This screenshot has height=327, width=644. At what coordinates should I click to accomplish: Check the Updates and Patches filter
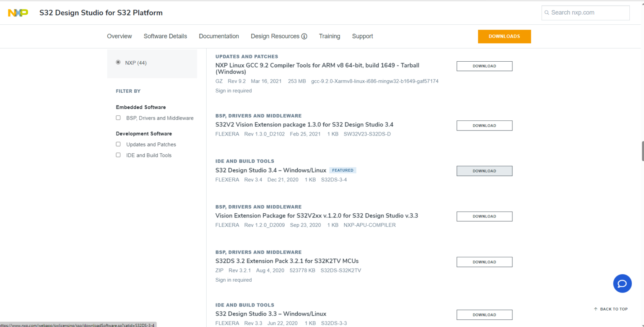point(118,144)
